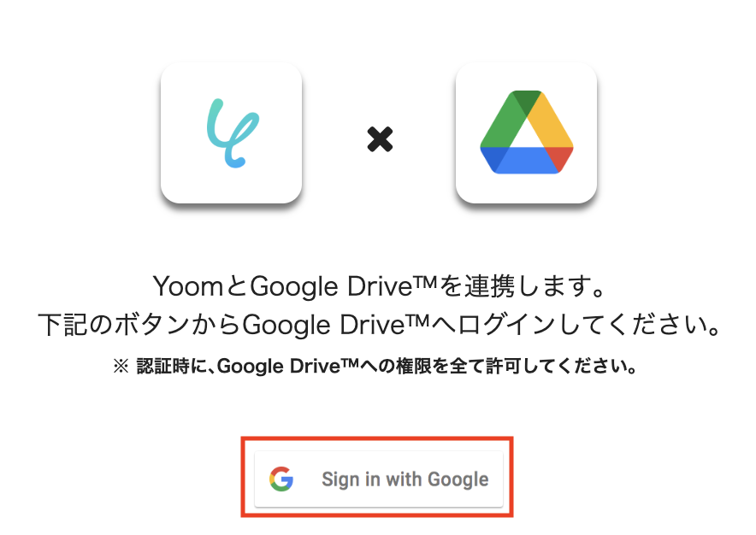This screenshot has width=756, height=535.
Task: Click the white card around the Drive logo
Action: click(x=527, y=132)
